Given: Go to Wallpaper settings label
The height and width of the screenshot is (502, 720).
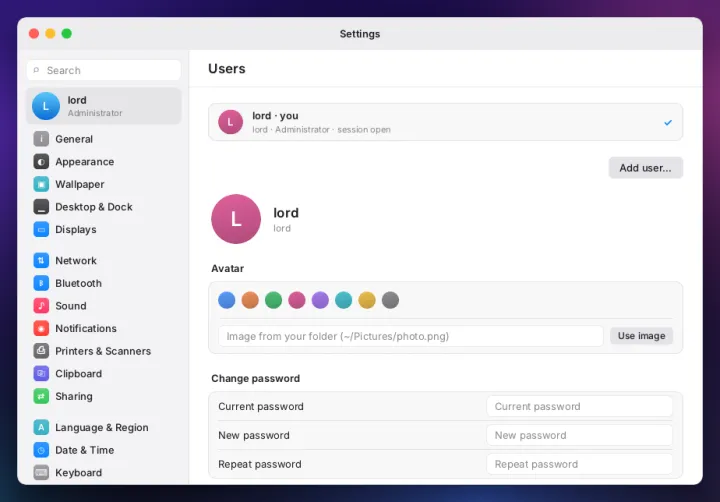Looking at the screenshot, I should click(79, 184).
